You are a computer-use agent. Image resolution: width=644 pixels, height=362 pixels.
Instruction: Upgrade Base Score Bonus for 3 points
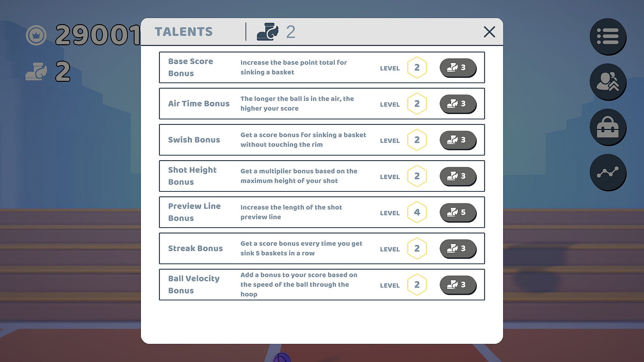458,67
